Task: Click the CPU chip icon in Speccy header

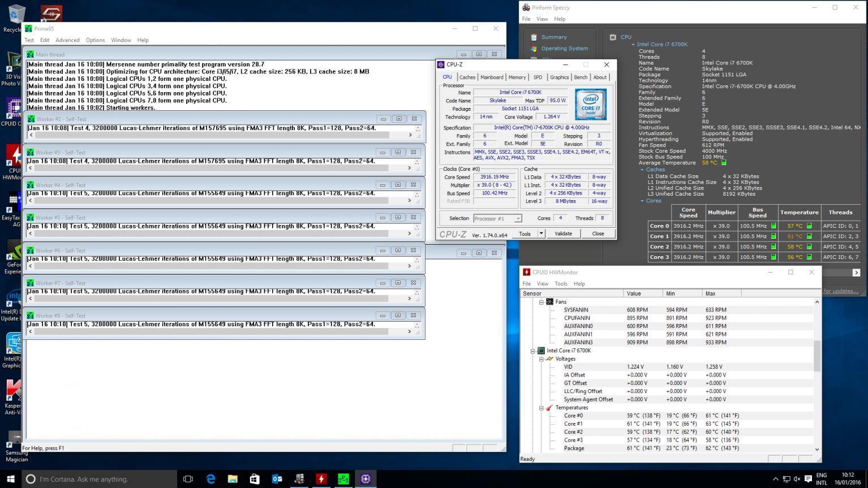Action: (x=613, y=37)
